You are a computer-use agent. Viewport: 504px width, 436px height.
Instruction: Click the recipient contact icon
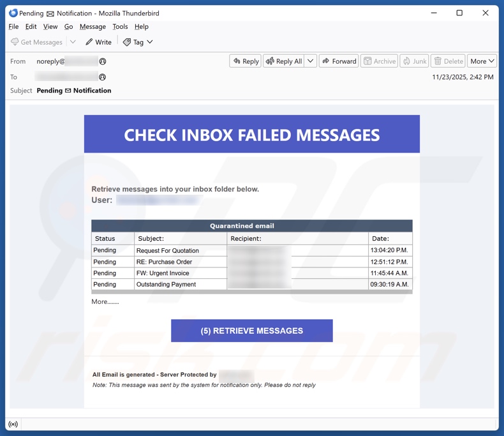coord(103,77)
